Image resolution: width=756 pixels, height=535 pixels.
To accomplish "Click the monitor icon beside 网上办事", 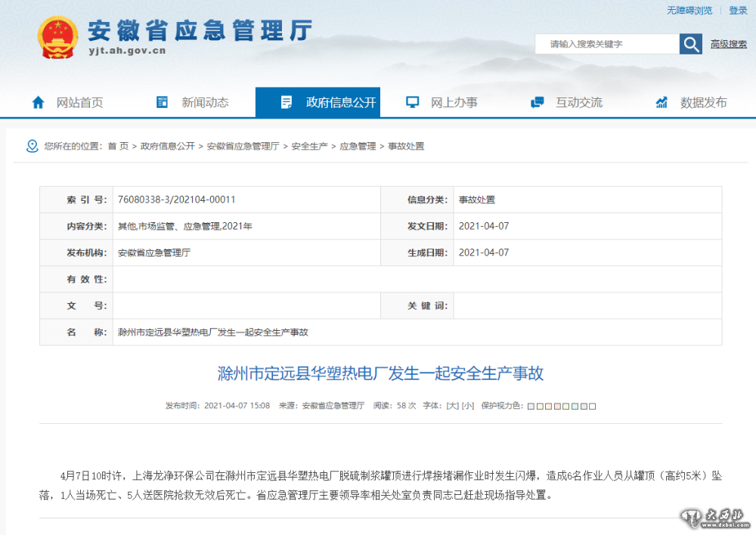I will coord(412,102).
